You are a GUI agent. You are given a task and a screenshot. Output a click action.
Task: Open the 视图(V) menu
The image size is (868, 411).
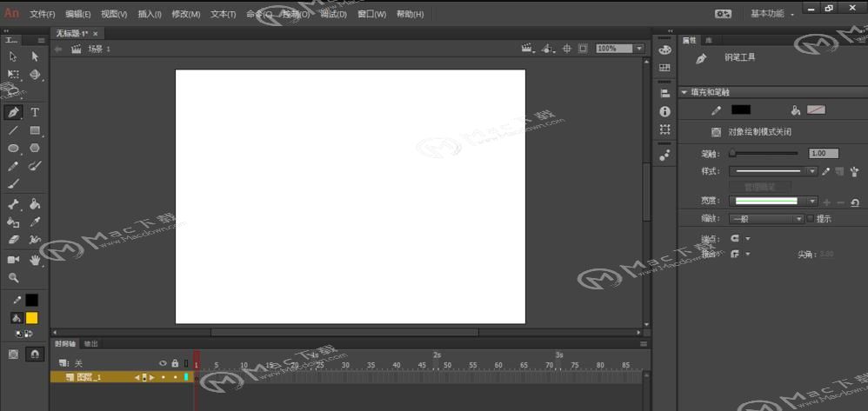click(113, 15)
